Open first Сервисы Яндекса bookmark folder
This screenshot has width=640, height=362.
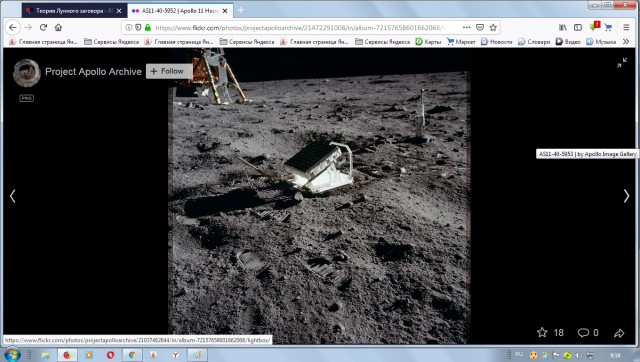[111, 42]
